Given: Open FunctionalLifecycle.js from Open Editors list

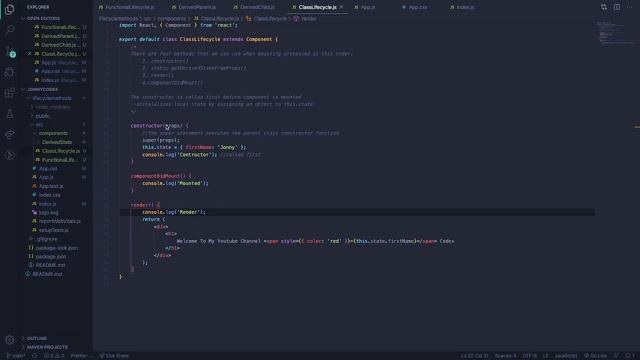Looking at the screenshot, I should point(60,27).
